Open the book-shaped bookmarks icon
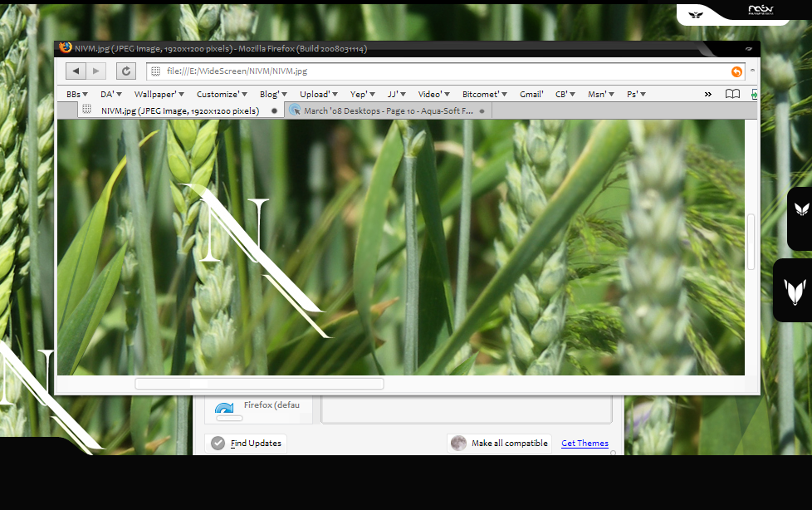The width and height of the screenshot is (812, 510). 732,94
